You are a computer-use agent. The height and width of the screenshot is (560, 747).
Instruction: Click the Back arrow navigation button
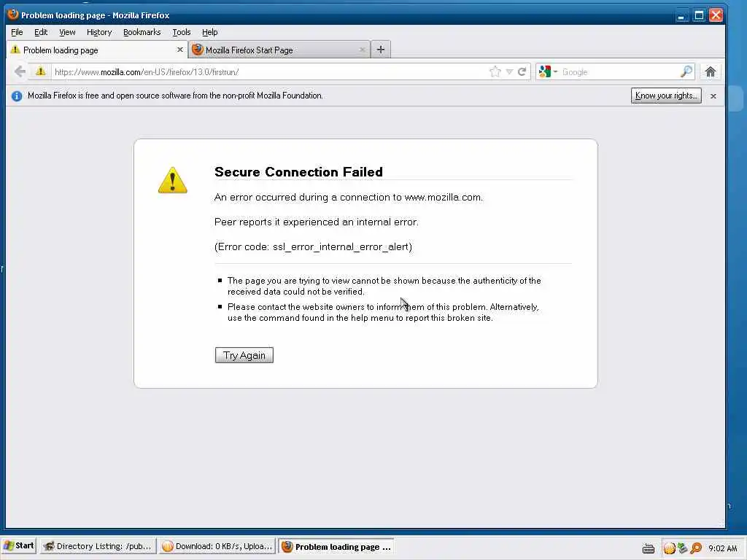[20, 72]
